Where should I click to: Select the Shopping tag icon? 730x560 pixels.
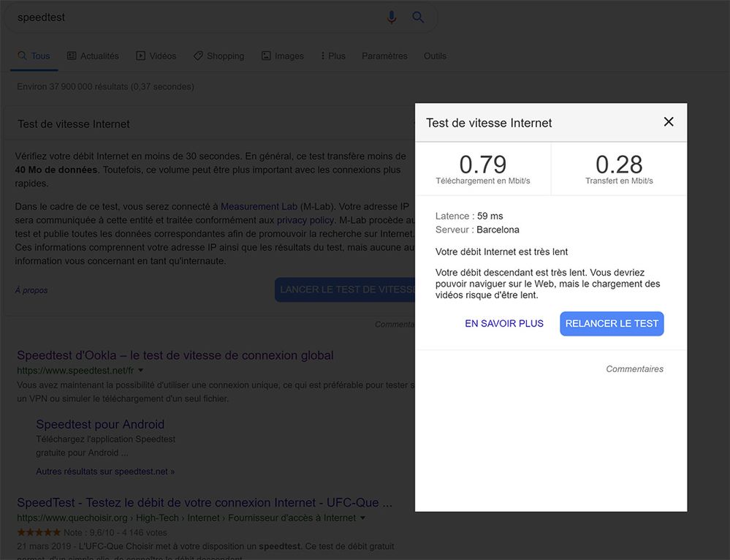pyautogui.click(x=197, y=56)
